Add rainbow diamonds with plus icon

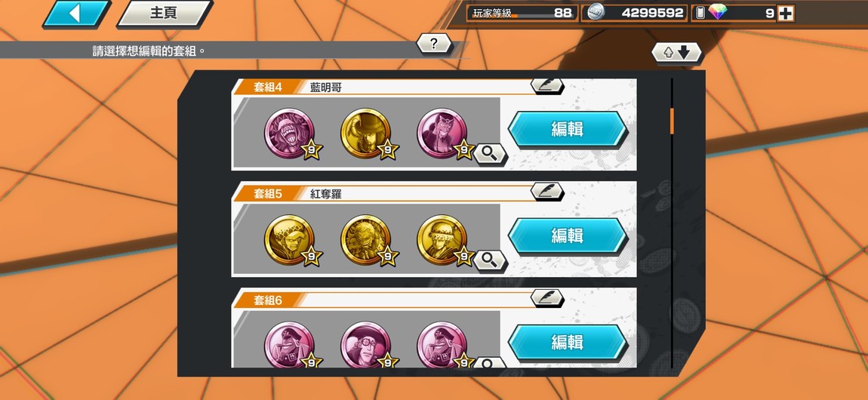coord(785,14)
